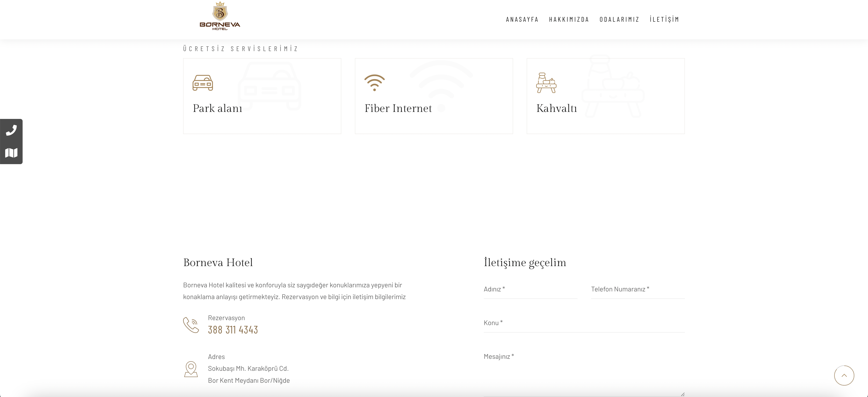Viewport: 868px width, 397px height.
Task: Call reservation number 388 311 4343
Action: coord(233,330)
